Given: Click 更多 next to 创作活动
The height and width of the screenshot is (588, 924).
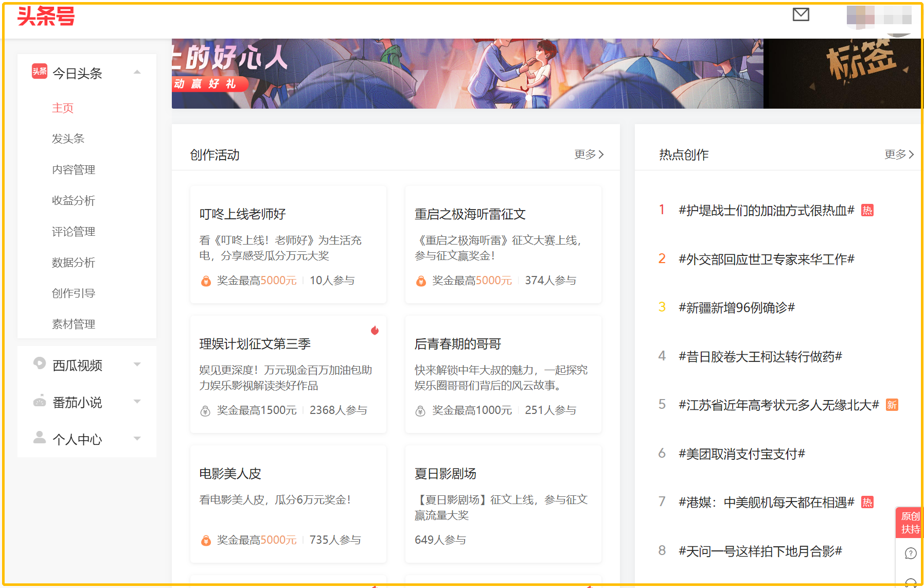Looking at the screenshot, I should 589,154.
